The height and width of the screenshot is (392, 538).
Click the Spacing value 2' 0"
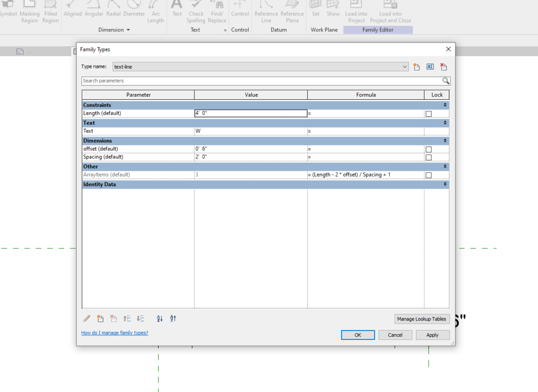pos(251,157)
